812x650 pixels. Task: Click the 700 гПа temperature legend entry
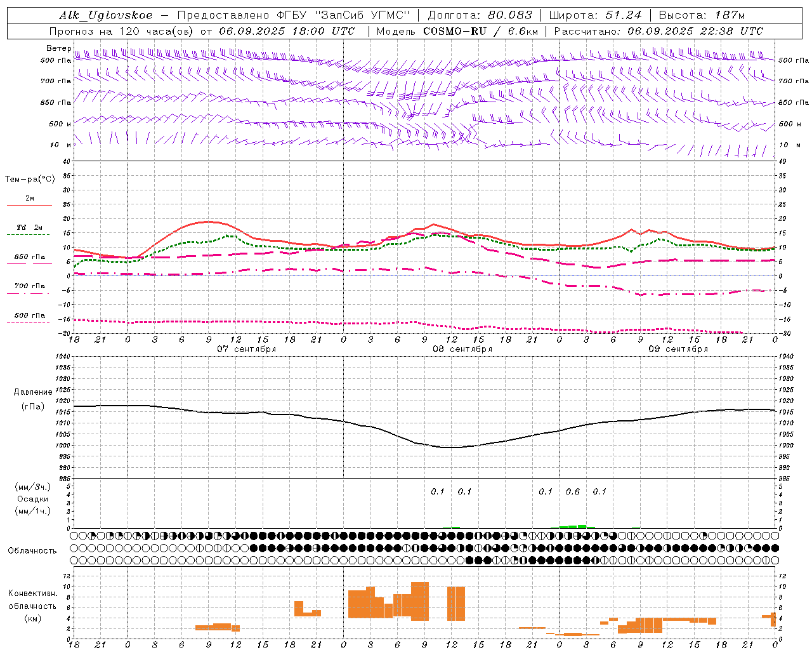[29, 286]
